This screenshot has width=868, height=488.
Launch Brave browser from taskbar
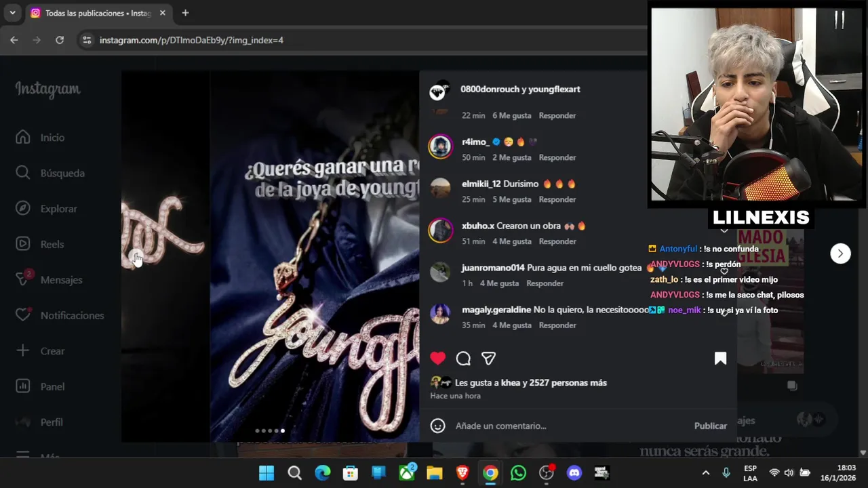pyautogui.click(x=462, y=473)
